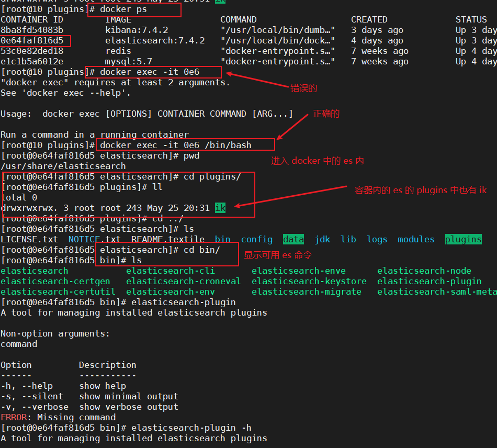
Task: Click container ID 0e64faf816d5 in docker ps output
Action: 32,41
